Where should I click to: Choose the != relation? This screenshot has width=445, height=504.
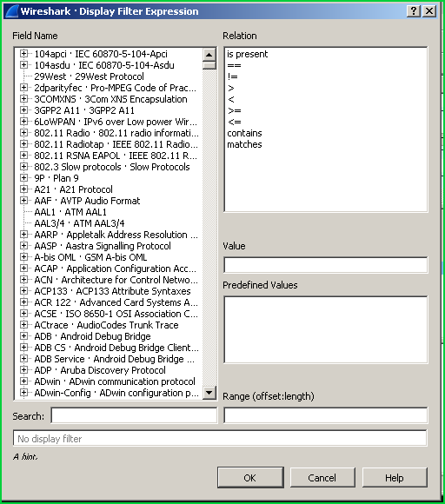(x=232, y=76)
